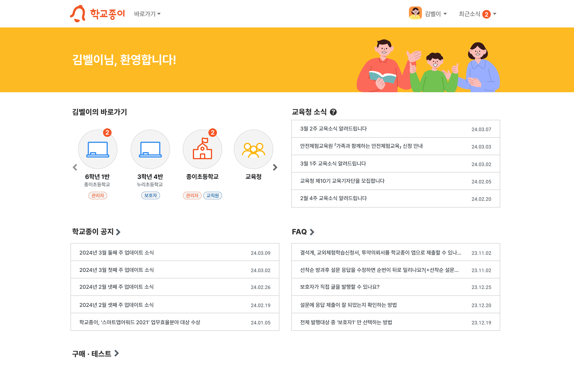This screenshot has height=392, width=574.
Task: Click the 3학년 4반 shortcut label
Action: [150, 177]
